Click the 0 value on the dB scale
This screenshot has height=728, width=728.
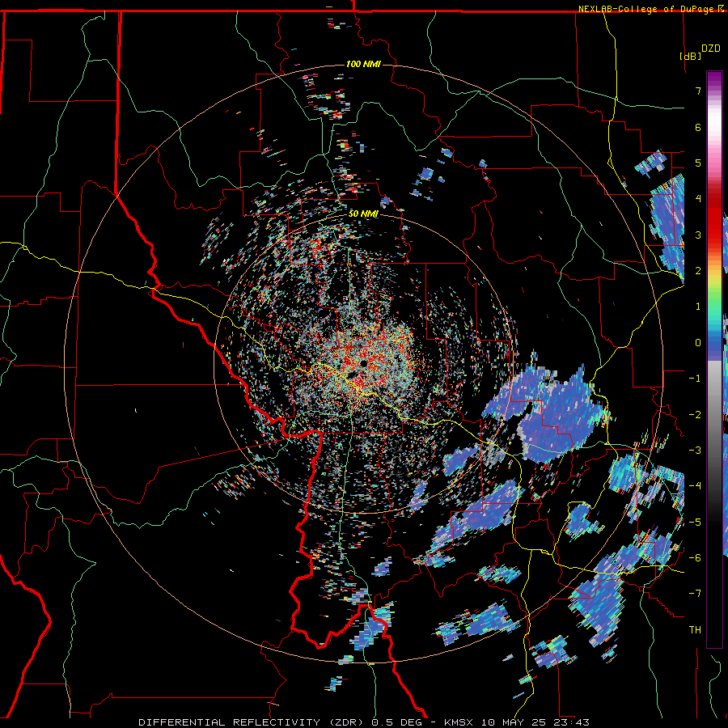pos(698,343)
